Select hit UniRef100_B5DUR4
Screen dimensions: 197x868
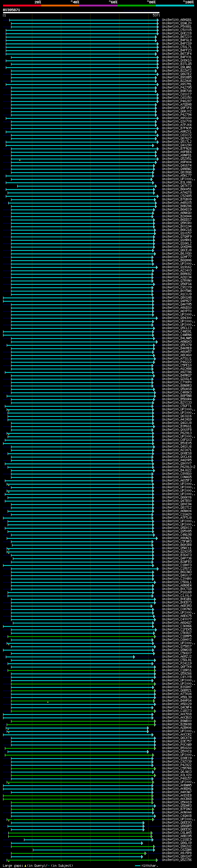[x=177, y=399]
